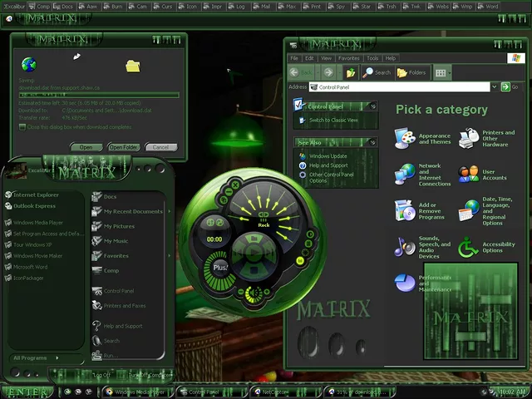
Task: Click Search in Control Panel toolbar
Action: click(377, 72)
